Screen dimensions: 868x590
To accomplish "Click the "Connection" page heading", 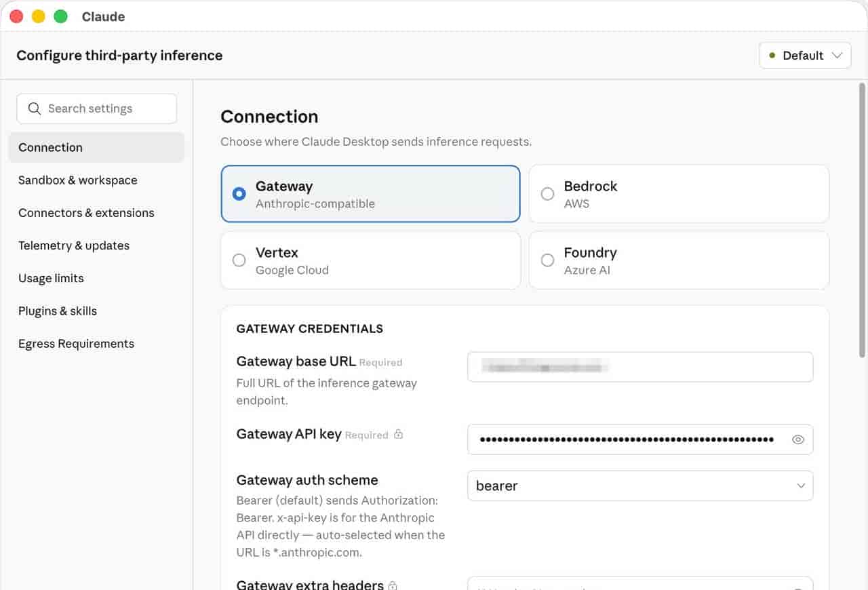I will click(269, 117).
